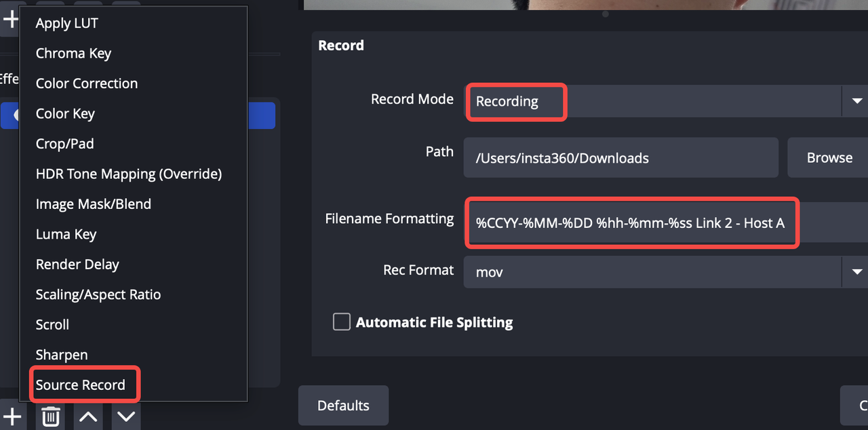Image resolution: width=868 pixels, height=430 pixels.
Task: Click the recording Path text field
Action: coord(620,158)
